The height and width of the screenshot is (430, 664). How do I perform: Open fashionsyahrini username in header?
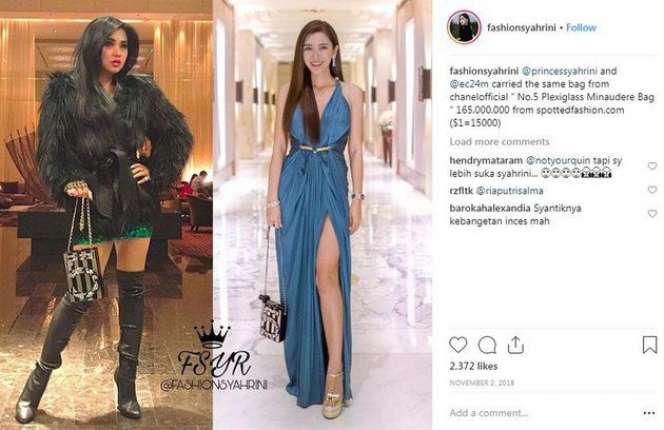521,28
